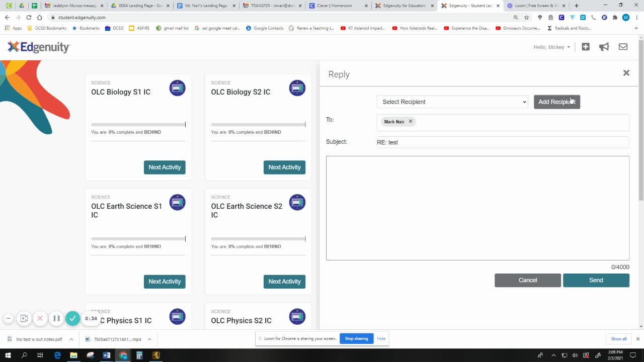Send the reply to Mark Nair
The width and height of the screenshot is (644, 362).
(596, 280)
